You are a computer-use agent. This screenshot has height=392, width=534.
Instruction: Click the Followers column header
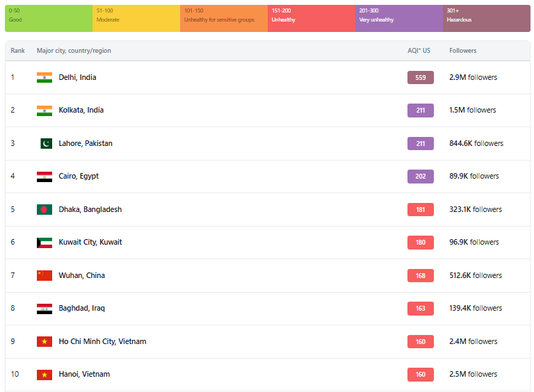pos(463,51)
